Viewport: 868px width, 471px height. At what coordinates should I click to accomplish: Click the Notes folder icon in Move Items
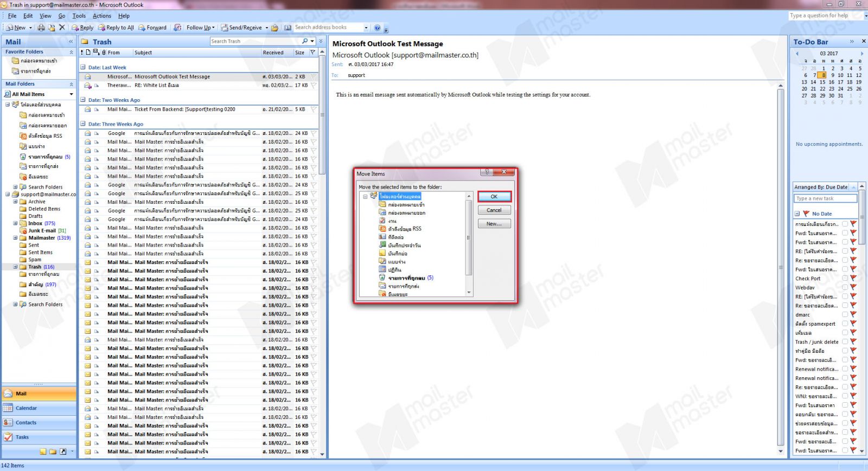[382, 253]
